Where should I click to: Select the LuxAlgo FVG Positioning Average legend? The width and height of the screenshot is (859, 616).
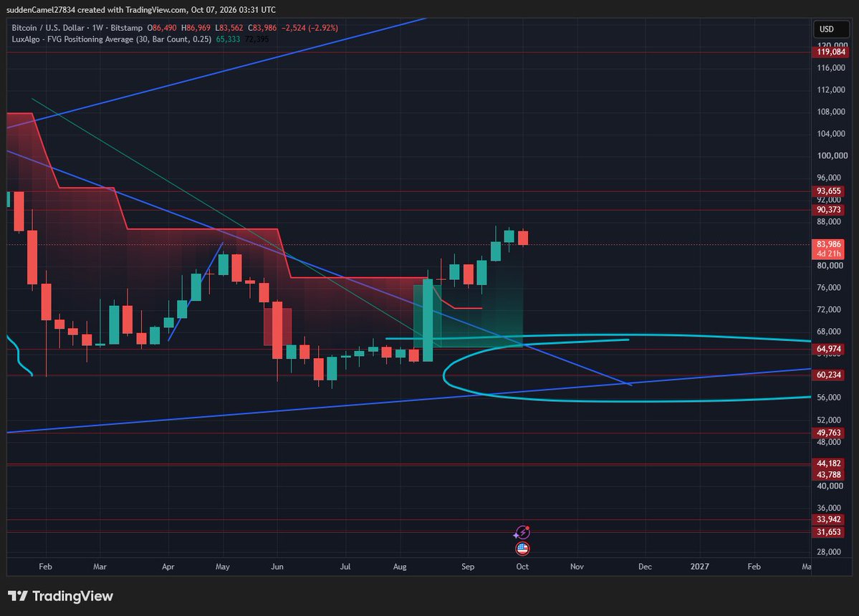[x=111, y=39]
